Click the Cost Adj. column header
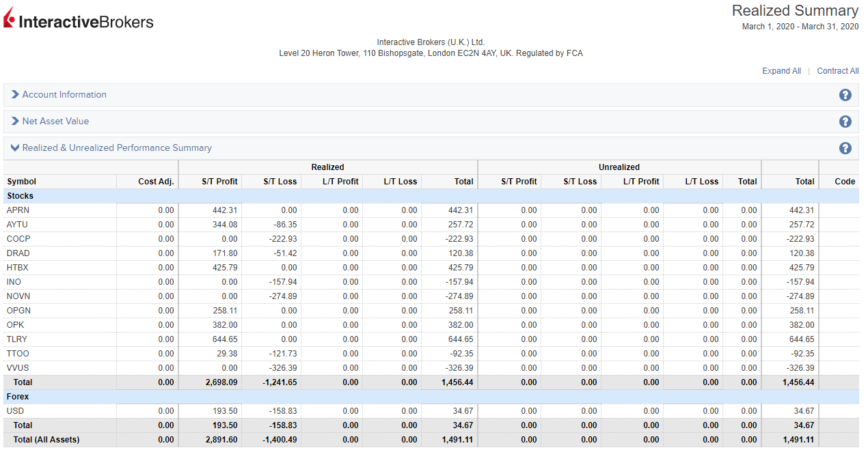Viewport: 868px width, 450px height. coord(156,182)
